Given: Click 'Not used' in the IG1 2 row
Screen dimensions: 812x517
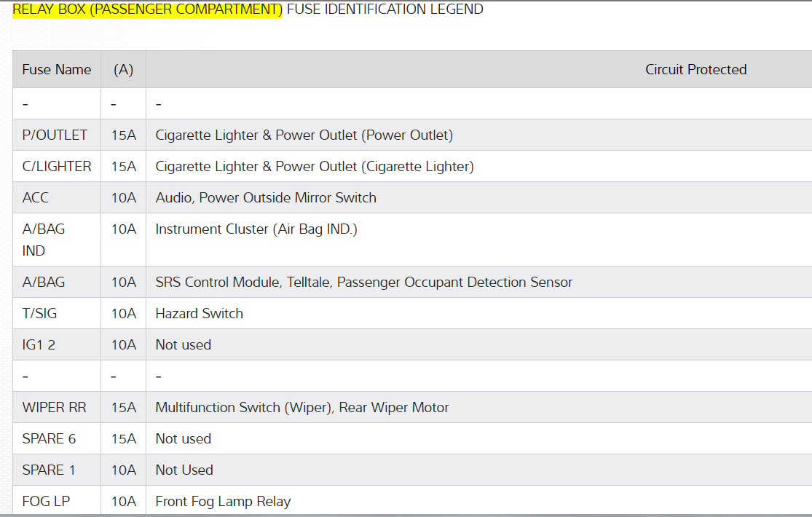Looking at the screenshot, I should (184, 344).
